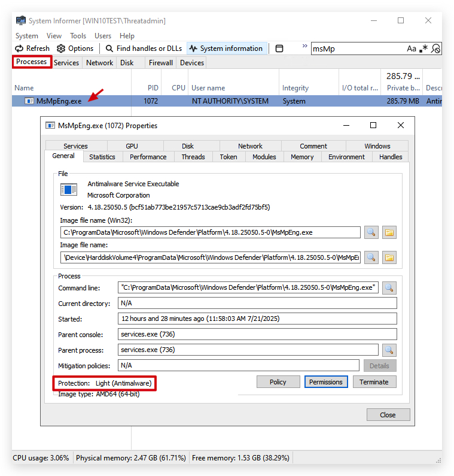454x476 pixels.
Task: Click the search highlight options icon
Action: [x=435, y=48]
